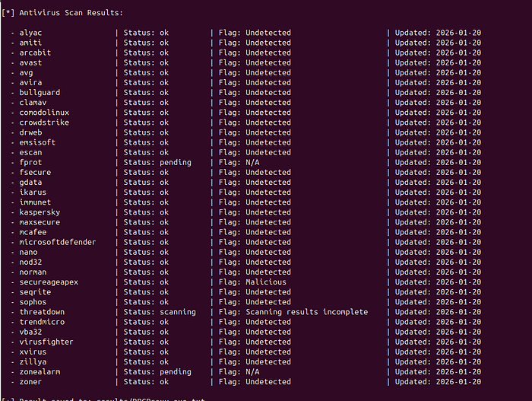This screenshot has width=532, height=401.
Task: Click the maxsecure engine name
Action: pyautogui.click(x=40, y=222)
